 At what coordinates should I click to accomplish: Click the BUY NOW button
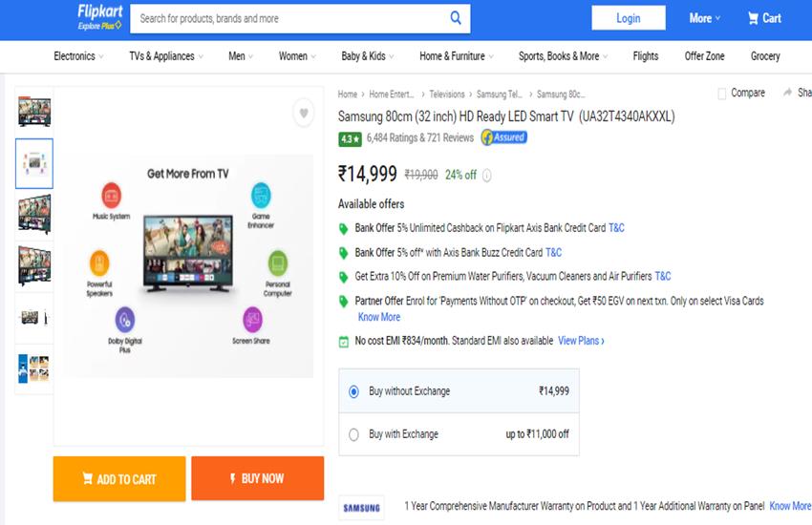pos(257,478)
